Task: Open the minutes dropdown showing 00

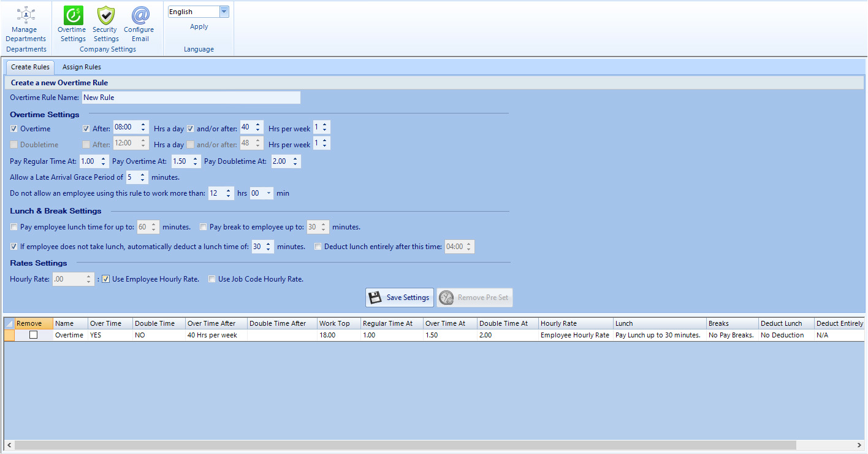Action: click(x=269, y=193)
